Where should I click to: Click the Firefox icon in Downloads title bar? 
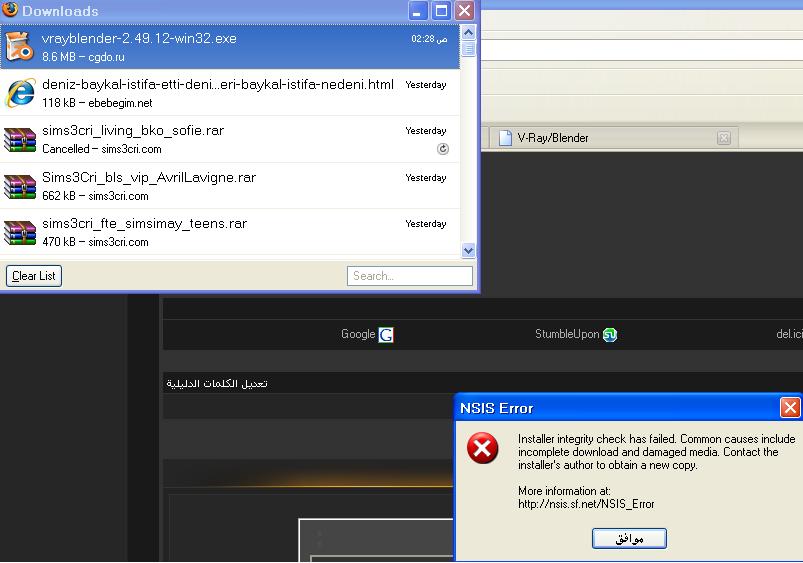point(10,10)
